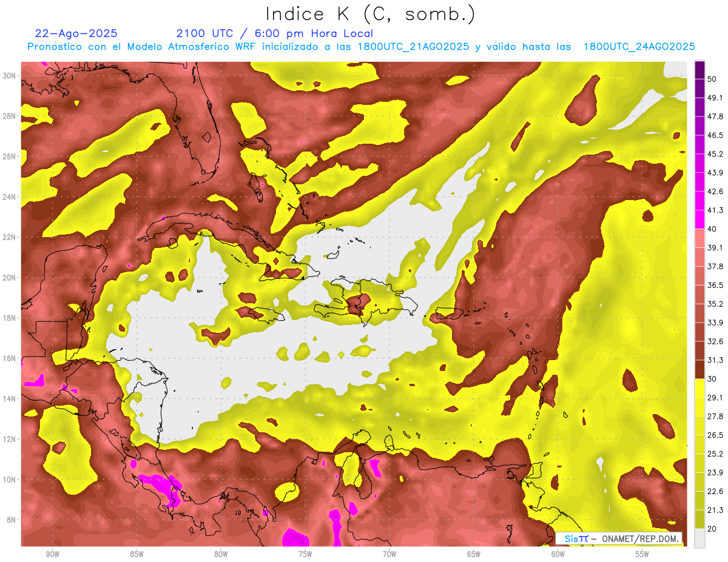Click the 8N latitude label
The width and height of the screenshot is (728, 562).
pyautogui.click(x=11, y=520)
